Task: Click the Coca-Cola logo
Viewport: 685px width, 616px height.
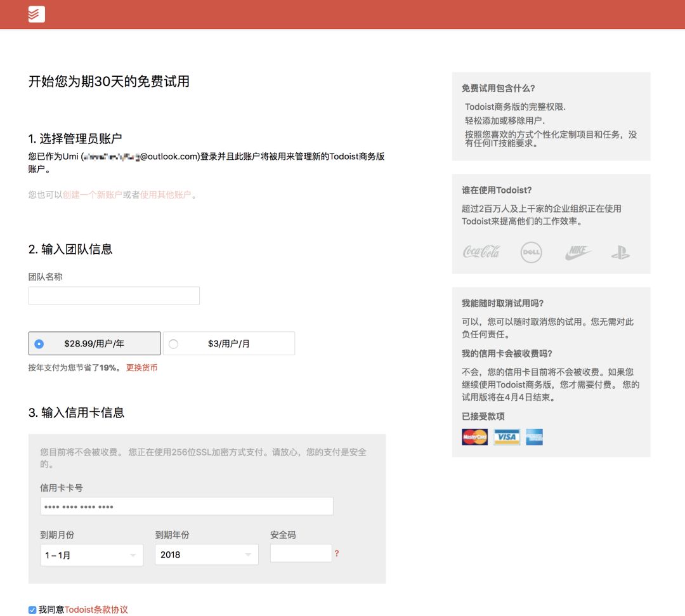Action: click(481, 252)
